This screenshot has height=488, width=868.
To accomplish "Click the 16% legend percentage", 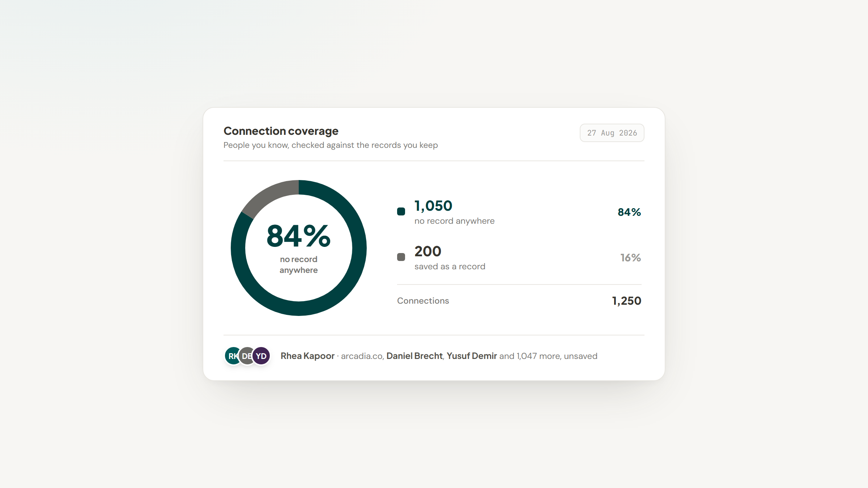I will click(631, 258).
